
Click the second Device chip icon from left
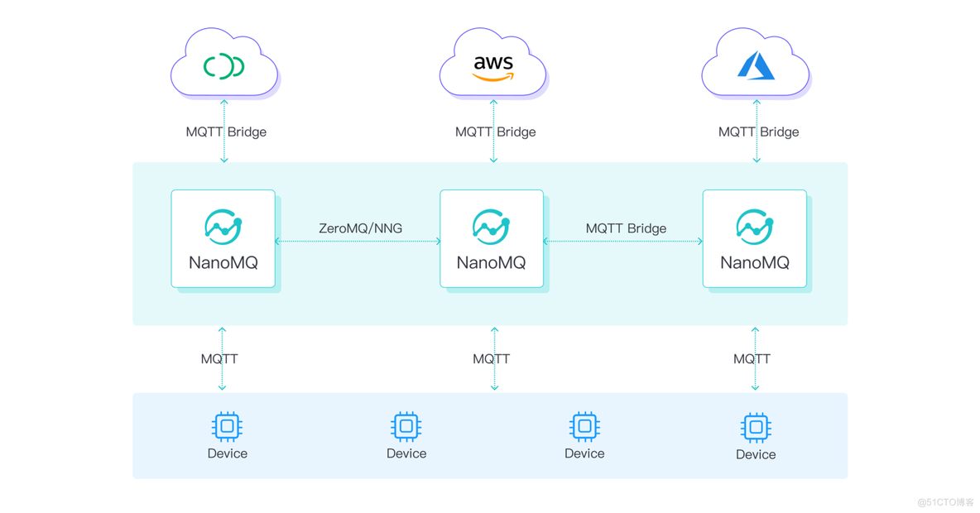tap(406, 427)
